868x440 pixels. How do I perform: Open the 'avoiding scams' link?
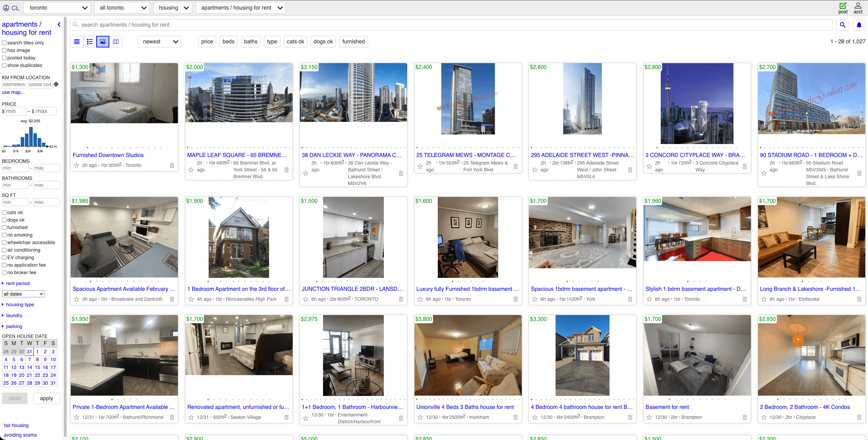point(20,435)
